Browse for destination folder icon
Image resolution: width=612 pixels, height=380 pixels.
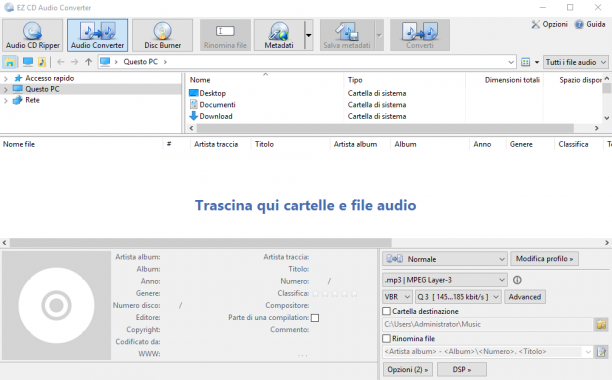[x=601, y=324]
